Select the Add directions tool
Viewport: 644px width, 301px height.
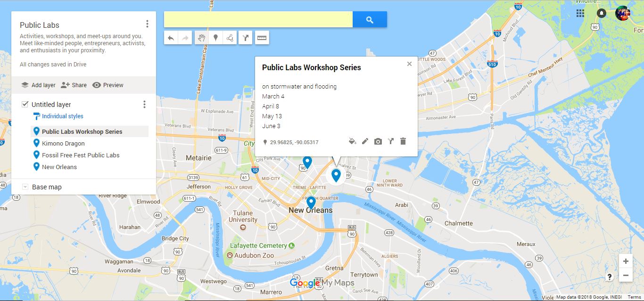pos(246,38)
